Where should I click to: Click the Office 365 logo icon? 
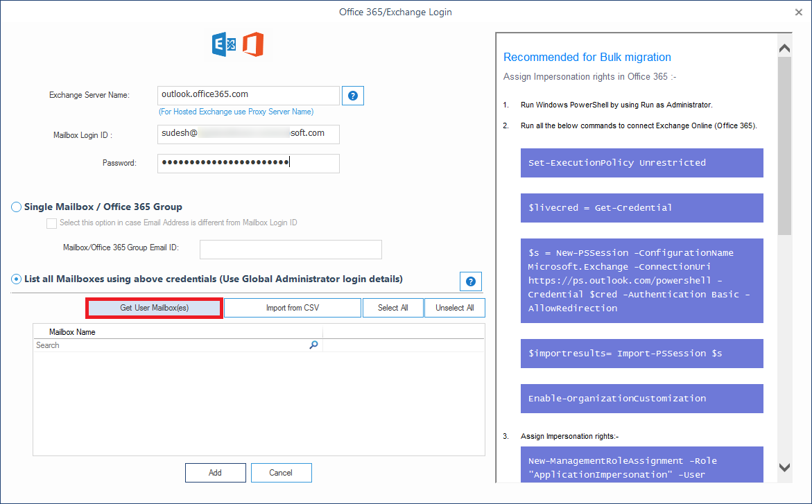coord(253,44)
